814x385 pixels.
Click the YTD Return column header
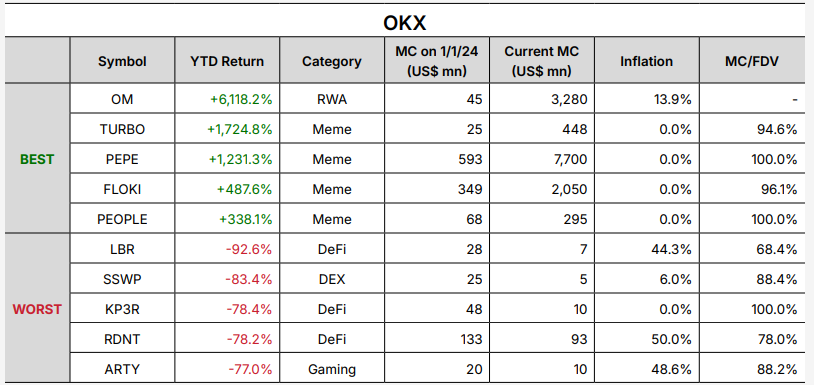coord(227,61)
